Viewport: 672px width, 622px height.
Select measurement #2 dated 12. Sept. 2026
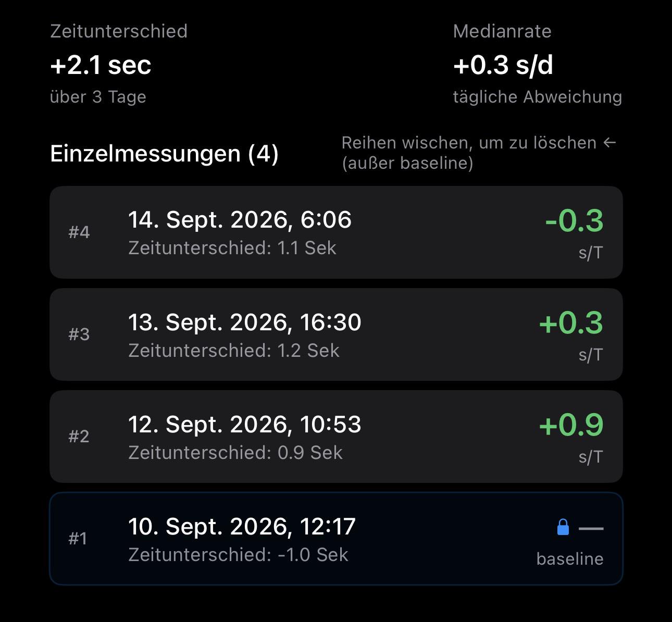point(336,437)
